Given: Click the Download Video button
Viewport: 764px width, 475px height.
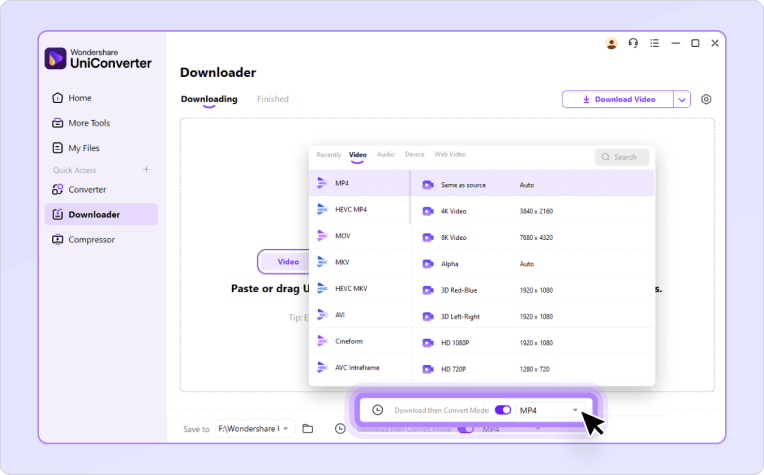Looking at the screenshot, I should coord(618,100).
